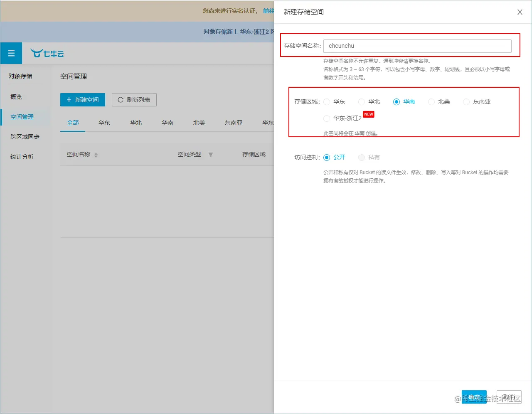
Task: Select the 华东 storage region radio
Action: coord(327,102)
